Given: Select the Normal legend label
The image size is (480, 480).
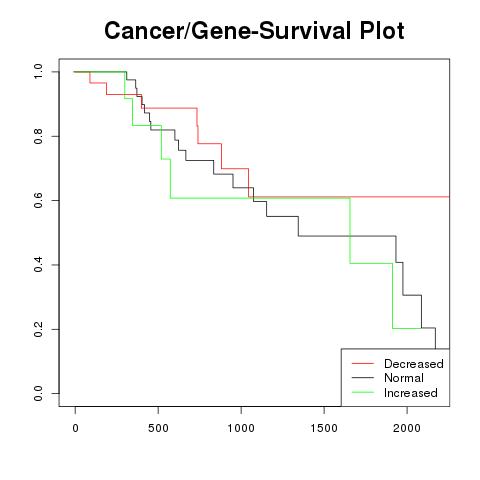Looking at the screenshot, I should (x=404, y=378).
